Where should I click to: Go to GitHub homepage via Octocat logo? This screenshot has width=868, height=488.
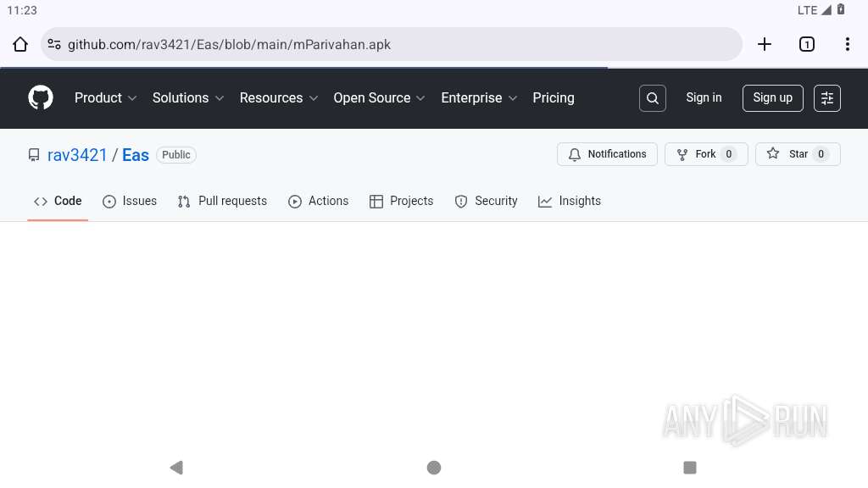pos(41,98)
